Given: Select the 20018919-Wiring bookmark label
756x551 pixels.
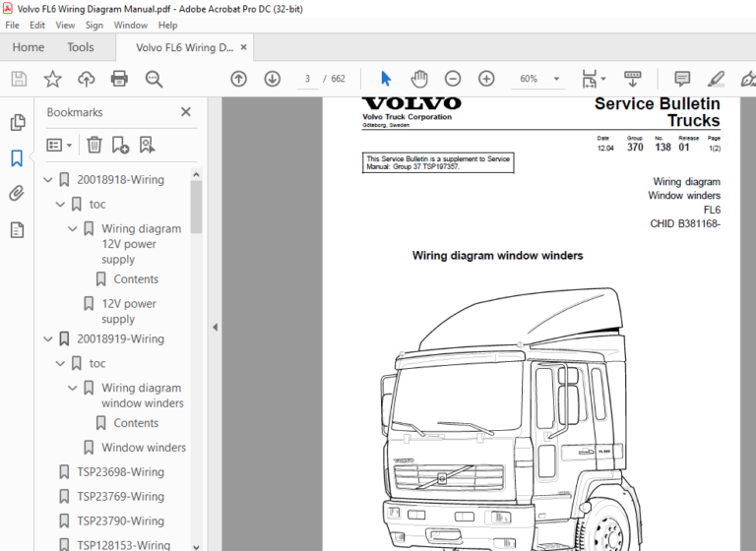Looking at the screenshot, I should [x=120, y=338].
